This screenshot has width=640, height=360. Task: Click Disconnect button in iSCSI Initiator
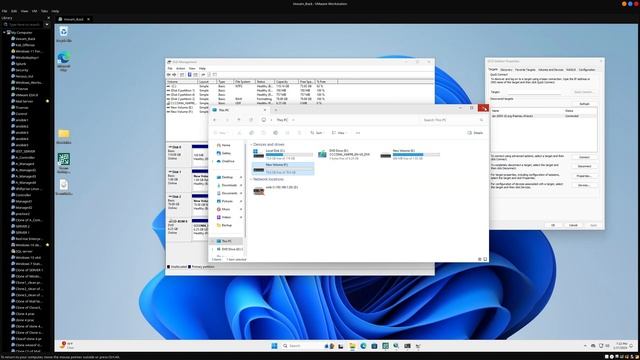click(584, 166)
